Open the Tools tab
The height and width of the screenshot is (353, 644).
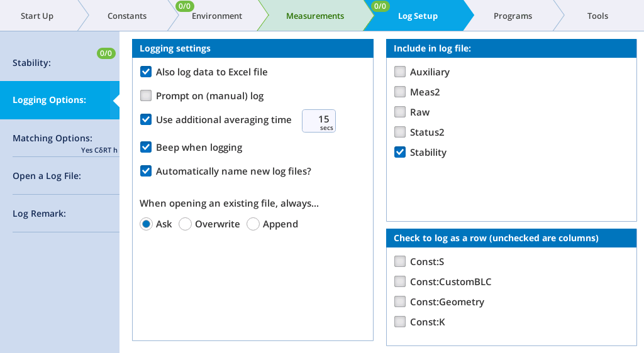[597, 16]
